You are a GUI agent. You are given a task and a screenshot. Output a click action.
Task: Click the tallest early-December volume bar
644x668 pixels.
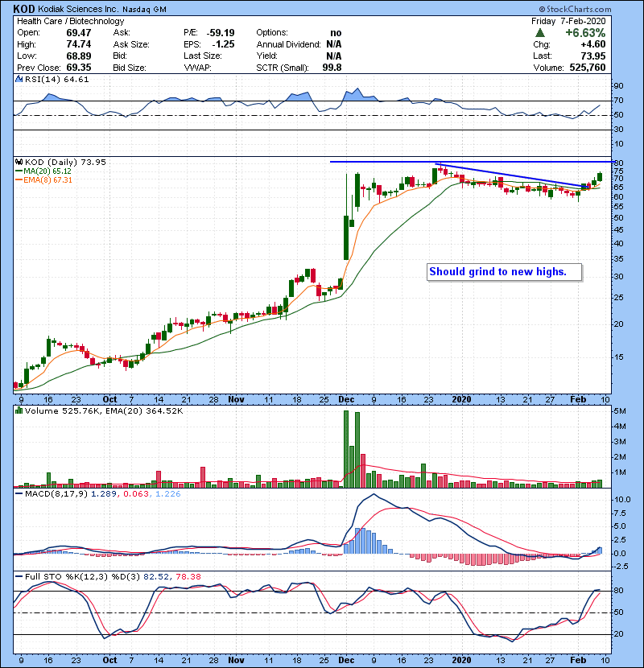tap(346, 449)
